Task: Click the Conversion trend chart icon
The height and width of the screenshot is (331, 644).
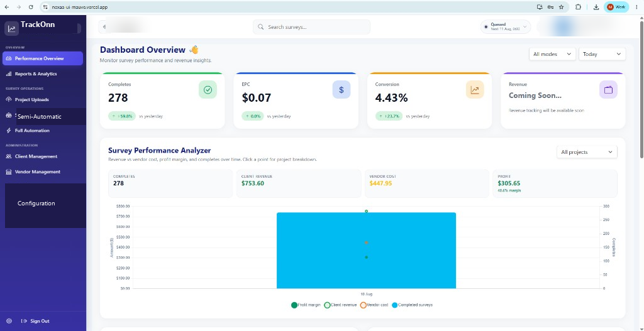Action: coord(475,90)
